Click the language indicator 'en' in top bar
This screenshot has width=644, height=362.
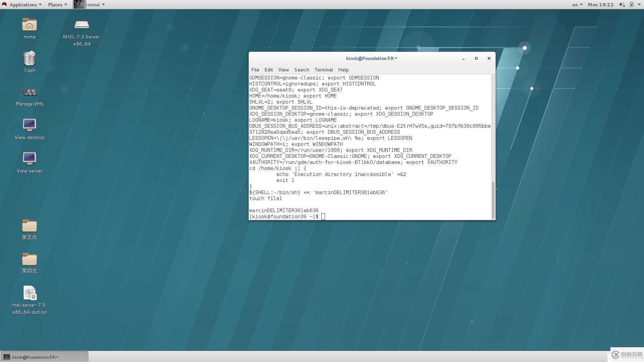point(574,4)
